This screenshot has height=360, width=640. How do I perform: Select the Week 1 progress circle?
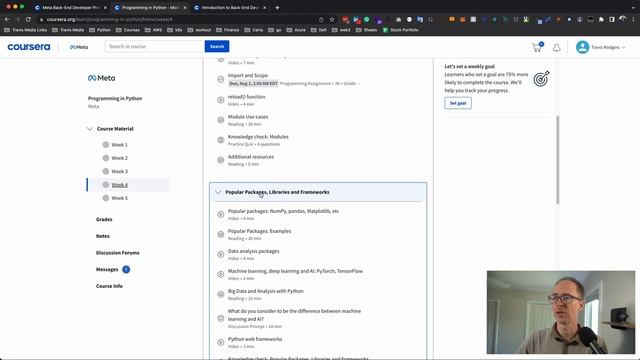click(106, 144)
